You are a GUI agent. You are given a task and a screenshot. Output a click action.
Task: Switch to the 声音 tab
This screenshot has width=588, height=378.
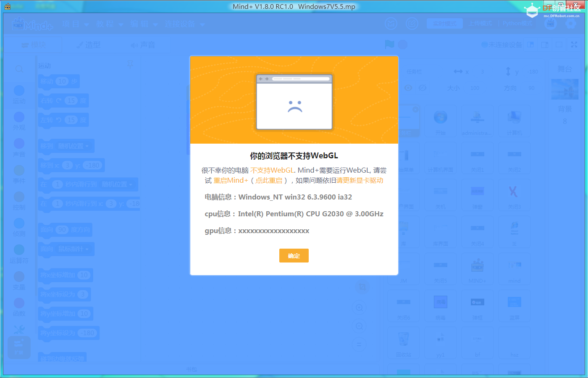tap(143, 45)
